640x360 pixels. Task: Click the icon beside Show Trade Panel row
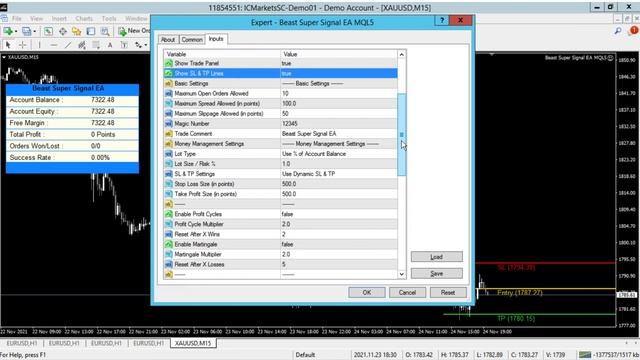(169, 63)
